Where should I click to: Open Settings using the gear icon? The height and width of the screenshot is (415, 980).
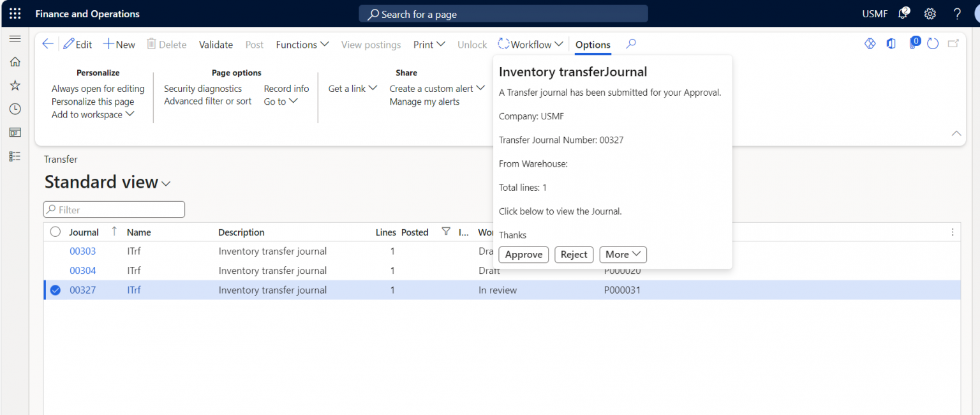click(930, 13)
